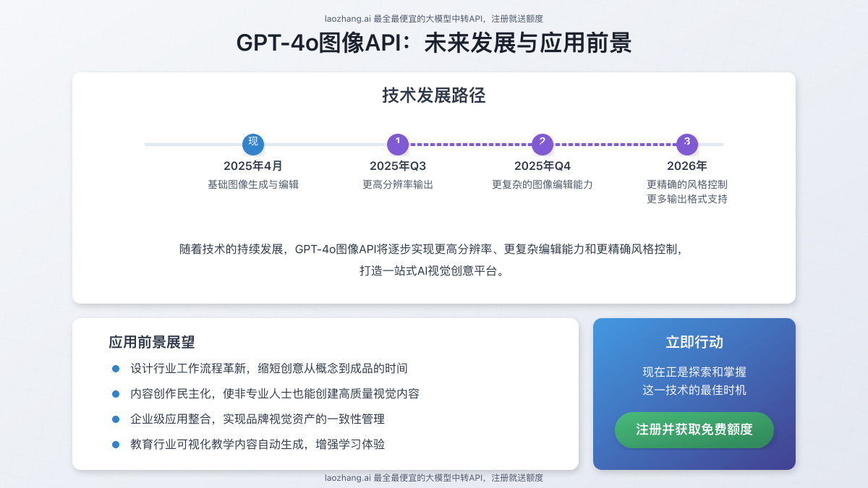The width and height of the screenshot is (868, 488).
Task: Click the text 更复杂的图像编辑能力
Action: (x=542, y=184)
